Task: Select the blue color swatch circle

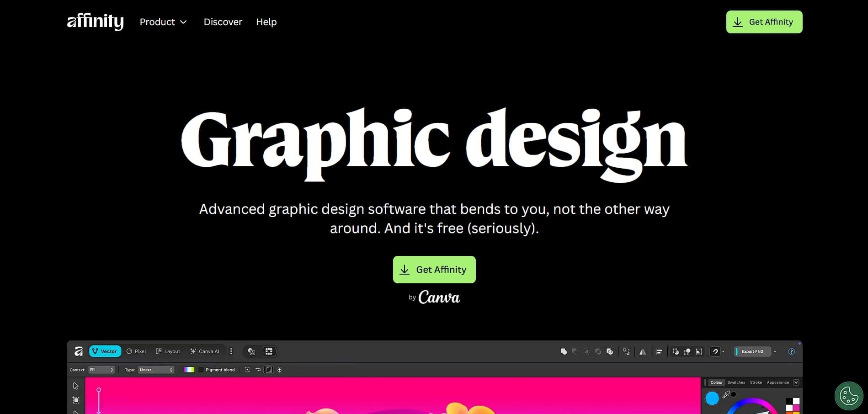Action: coord(711,398)
